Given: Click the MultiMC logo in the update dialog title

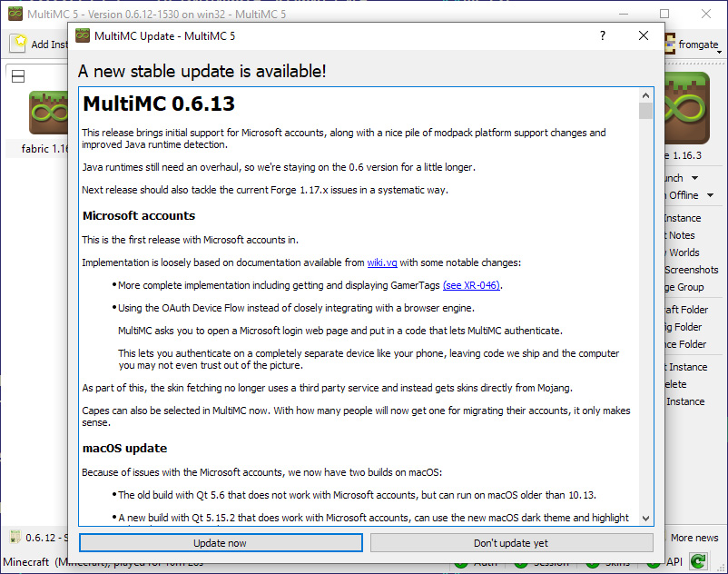Looking at the screenshot, I should coord(83,35).
